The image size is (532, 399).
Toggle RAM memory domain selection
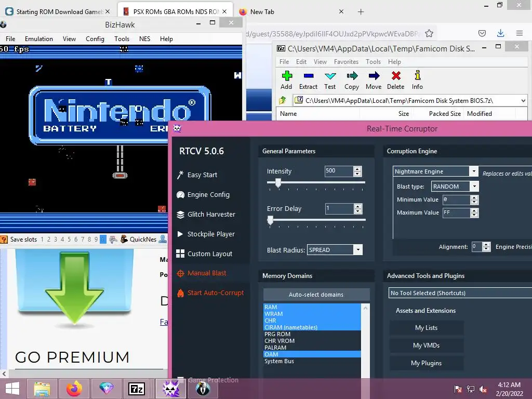point(312,307)
